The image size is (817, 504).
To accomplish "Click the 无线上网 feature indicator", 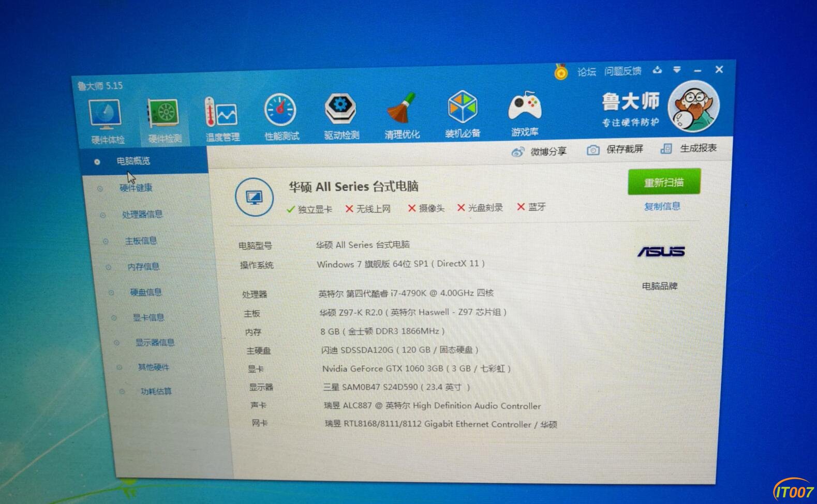I will (x=368, y=209).
